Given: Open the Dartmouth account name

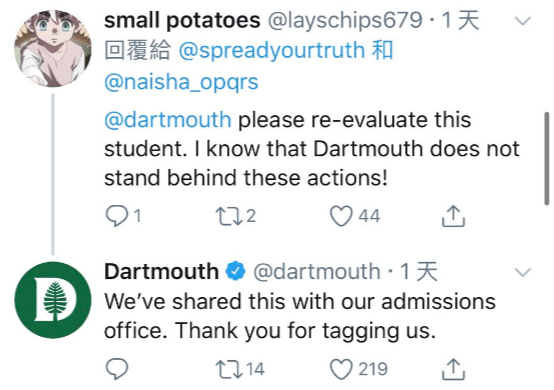Looking at the screenshot, I should 161,271.
